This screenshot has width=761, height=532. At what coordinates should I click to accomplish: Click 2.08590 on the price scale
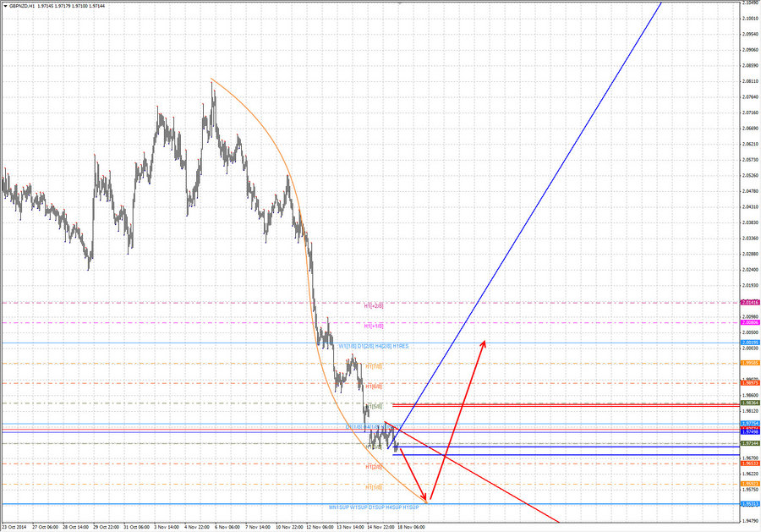(750, 65)
